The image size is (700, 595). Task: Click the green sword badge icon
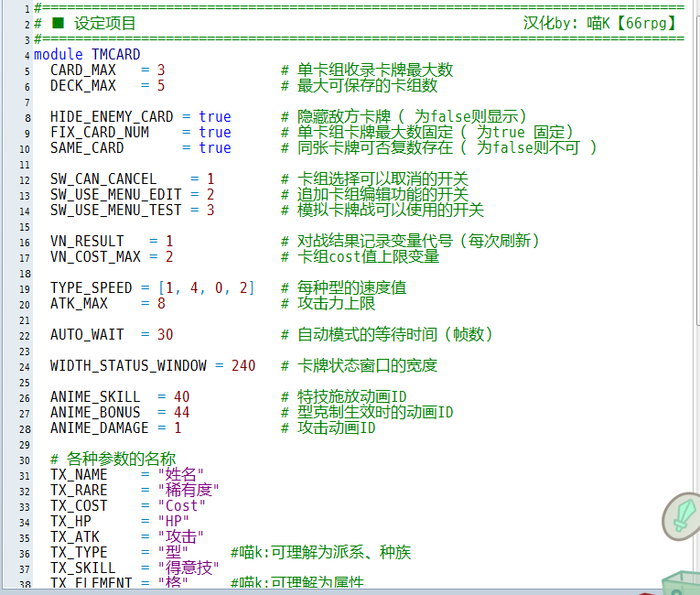(x=682, y=516)
